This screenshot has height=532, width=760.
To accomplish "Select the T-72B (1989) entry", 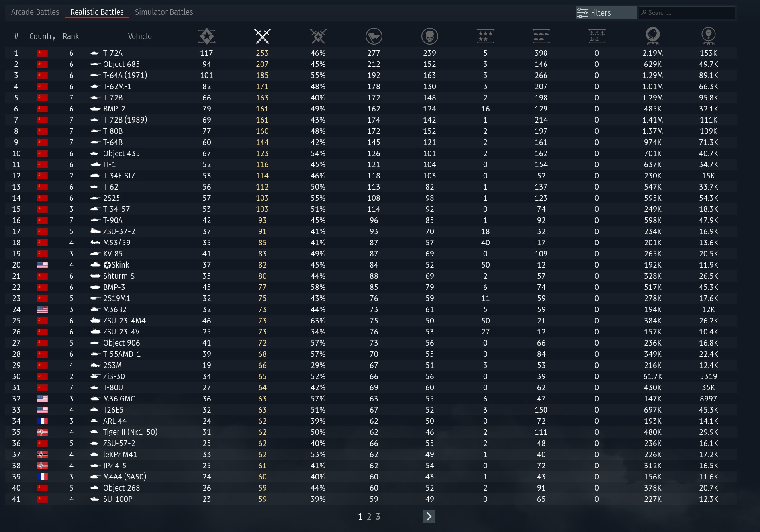I will (125, 120).
